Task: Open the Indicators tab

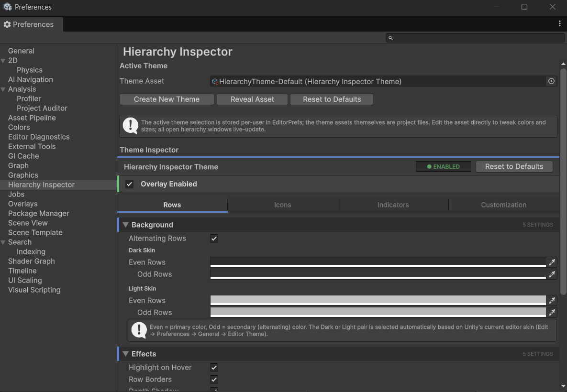Action: (393, 205)
